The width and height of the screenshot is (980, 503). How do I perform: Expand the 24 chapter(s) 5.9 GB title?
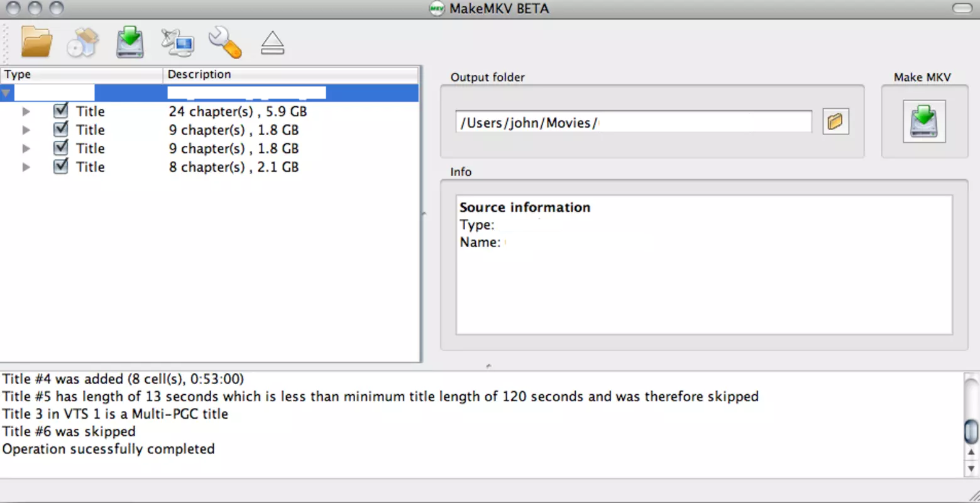click(26, 112)
